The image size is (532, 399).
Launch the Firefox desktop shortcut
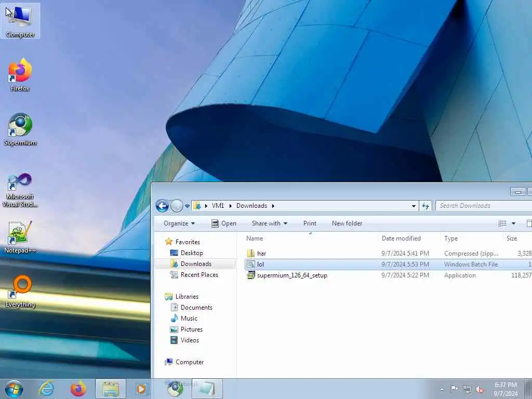tap(20, 75)
